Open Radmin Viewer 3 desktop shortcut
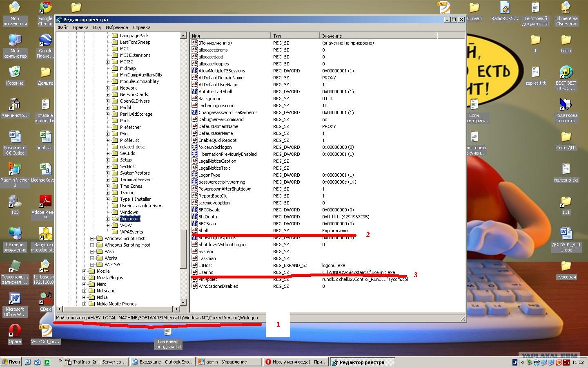Viewport: 588px width, 368px height. click(15, 175)
